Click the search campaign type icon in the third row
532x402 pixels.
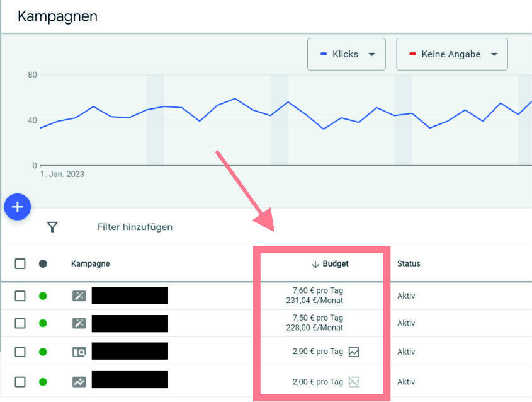79,351
